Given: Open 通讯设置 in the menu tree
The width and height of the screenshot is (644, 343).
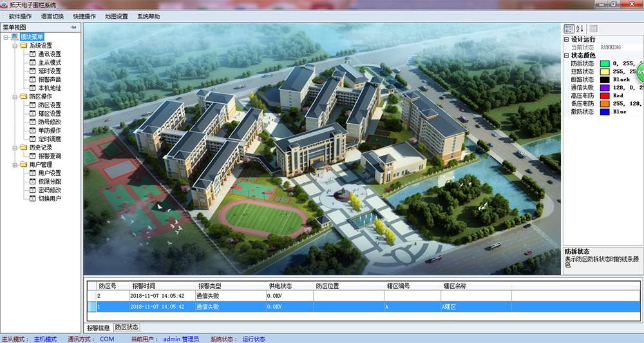Looking at the screenshot, I should click(49, 54).
